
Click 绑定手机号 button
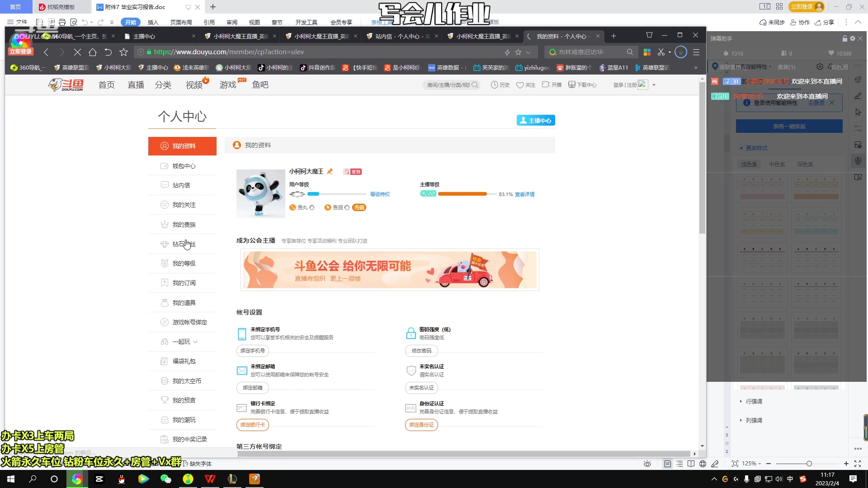coord(253,351)
